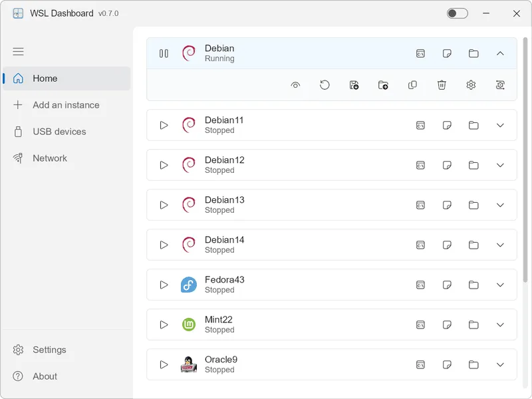Image resolution: width=532 pixels, height=399 pixels.
Task: Open Debian instance gear settings
Action: [x=471, y=85]
